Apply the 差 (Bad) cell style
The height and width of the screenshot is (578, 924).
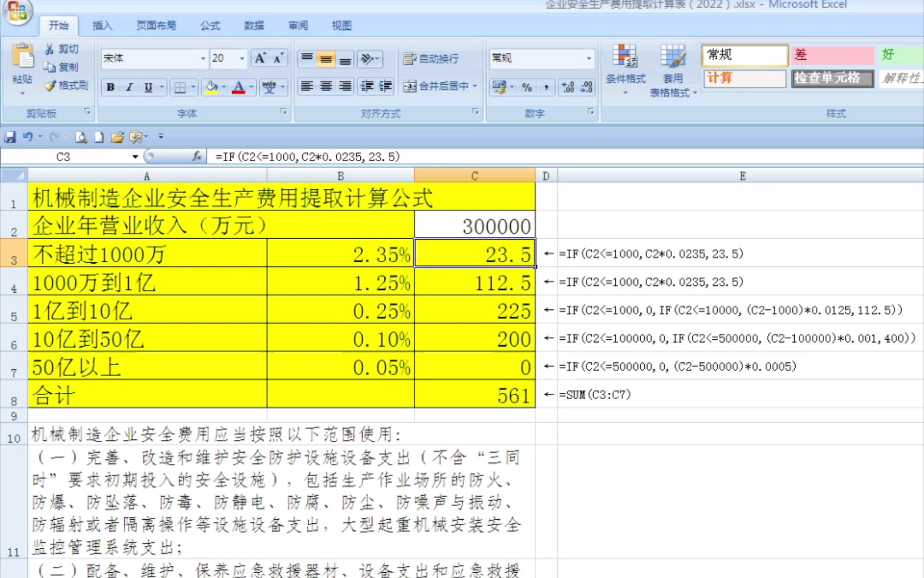point(833,55)
